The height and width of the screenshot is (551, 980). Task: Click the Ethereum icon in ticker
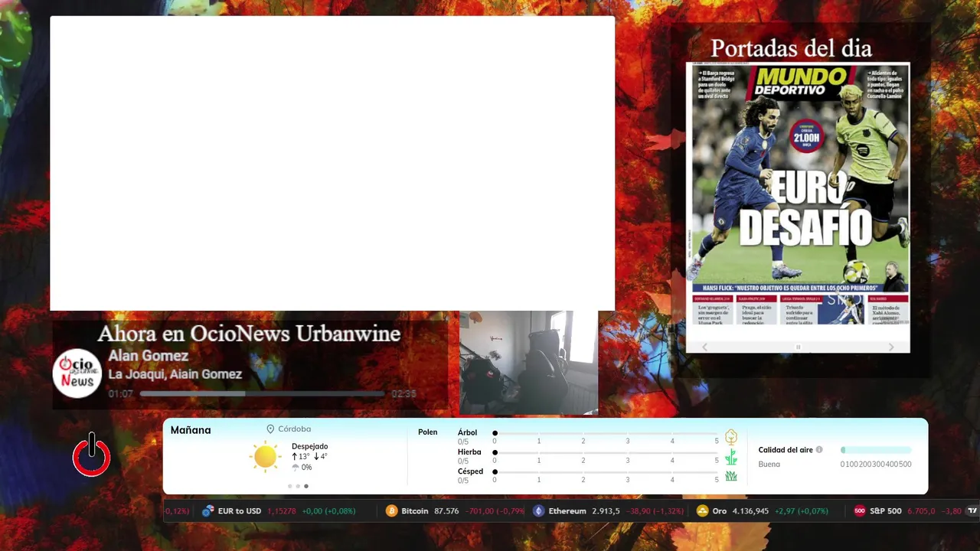coord(538,510)
